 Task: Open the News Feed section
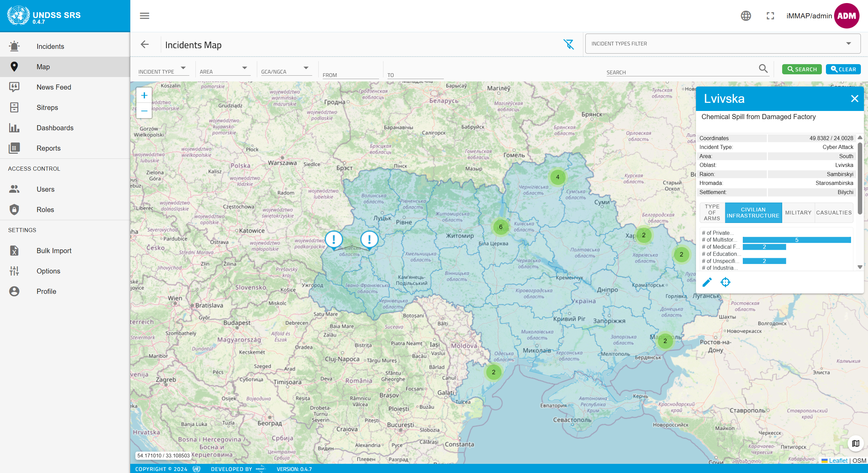(x=53, y=87)
